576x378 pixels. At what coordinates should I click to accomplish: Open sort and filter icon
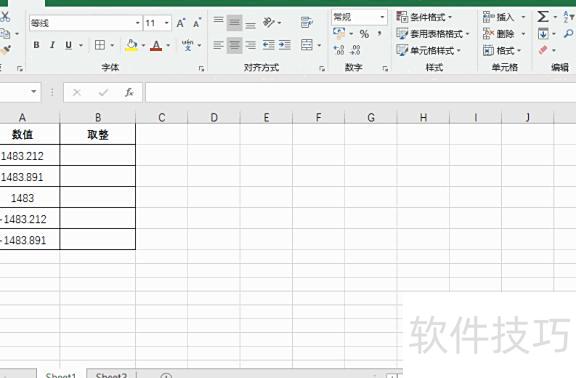click(x=569, y=17)
